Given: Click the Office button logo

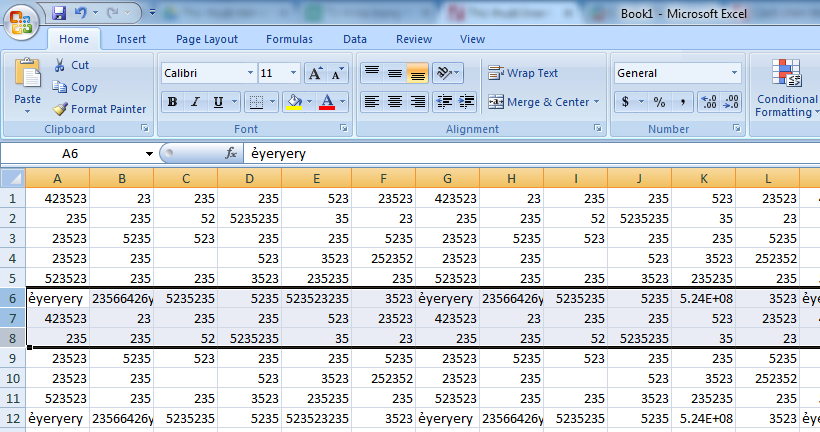Looking at the screenshot, I should click(22, 22).
